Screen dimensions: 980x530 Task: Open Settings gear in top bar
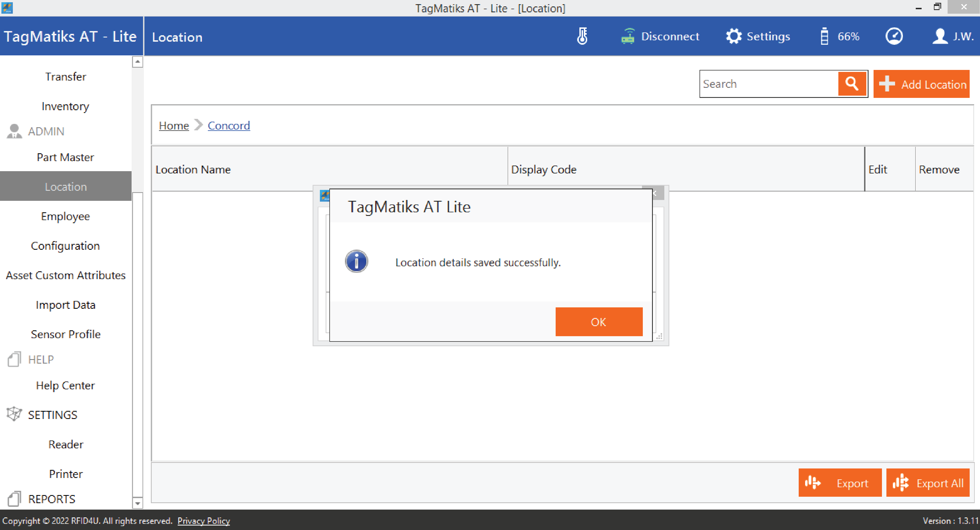click(733, 36)
